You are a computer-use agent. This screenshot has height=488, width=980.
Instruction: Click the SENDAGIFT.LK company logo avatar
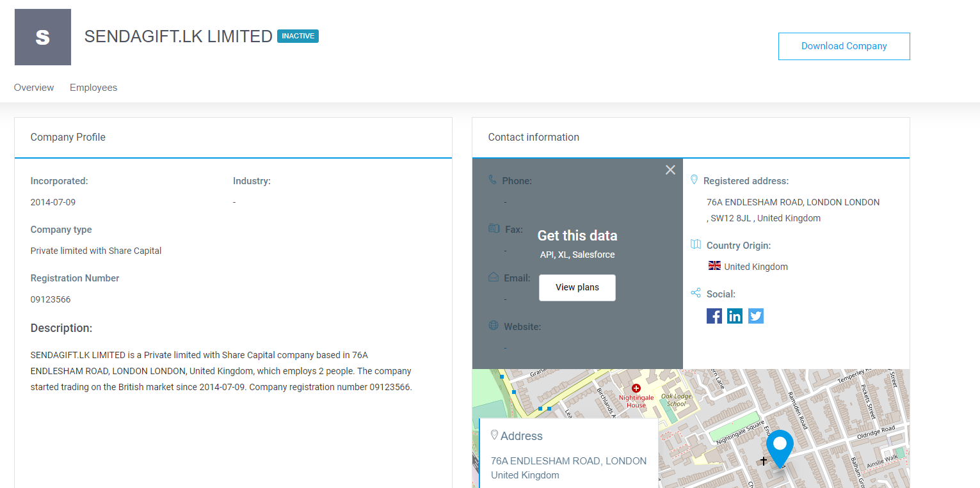(x=43, y=37)
